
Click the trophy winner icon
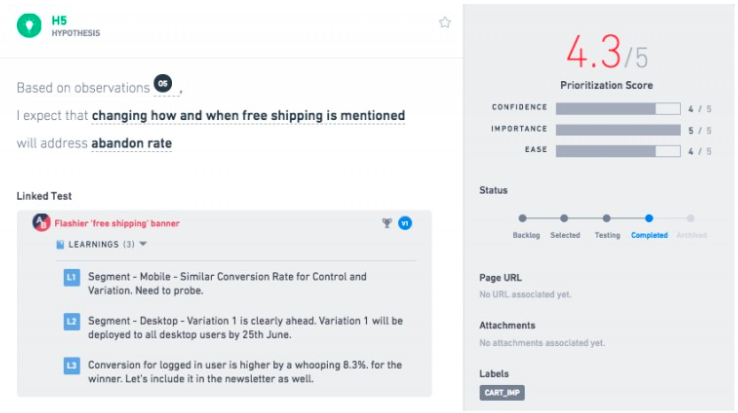(x=387, y=223)
